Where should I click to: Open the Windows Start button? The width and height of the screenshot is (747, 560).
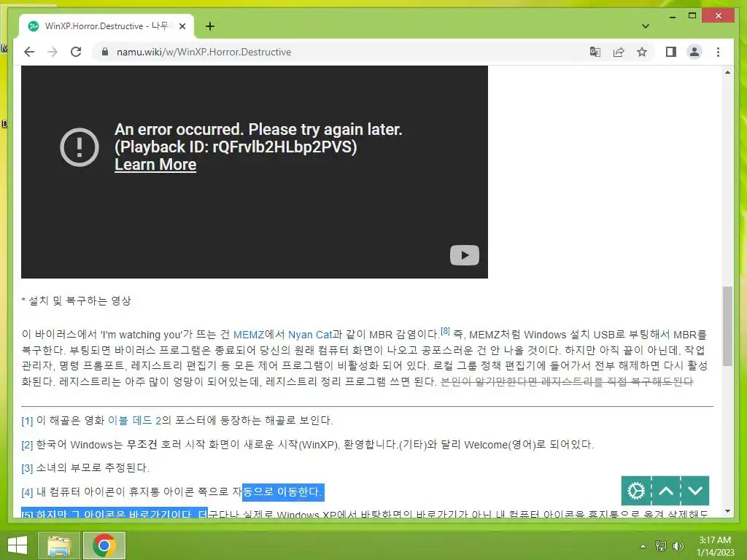[x=18, y=545]
